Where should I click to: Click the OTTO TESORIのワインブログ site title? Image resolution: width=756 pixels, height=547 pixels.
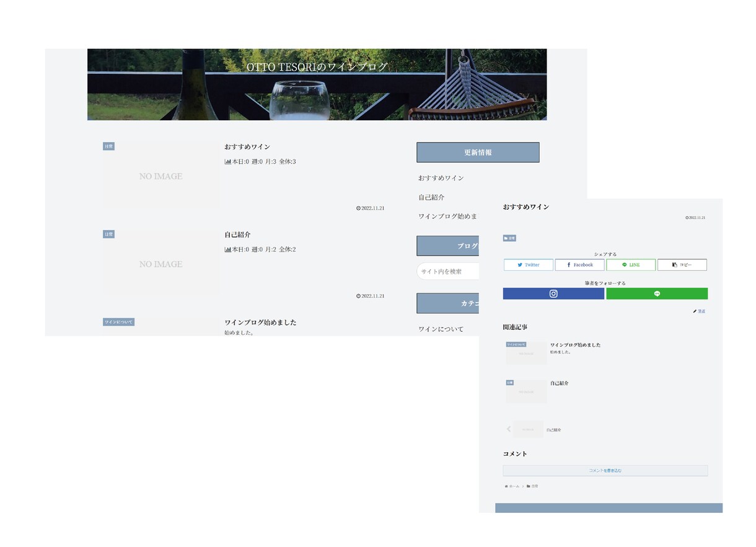pyautogui.click(x=317, y=67)
